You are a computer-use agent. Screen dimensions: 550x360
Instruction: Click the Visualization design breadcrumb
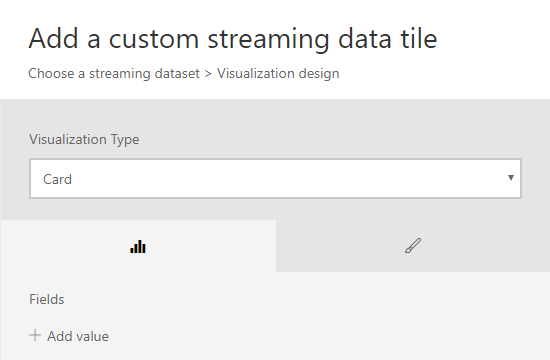point(278,74)
